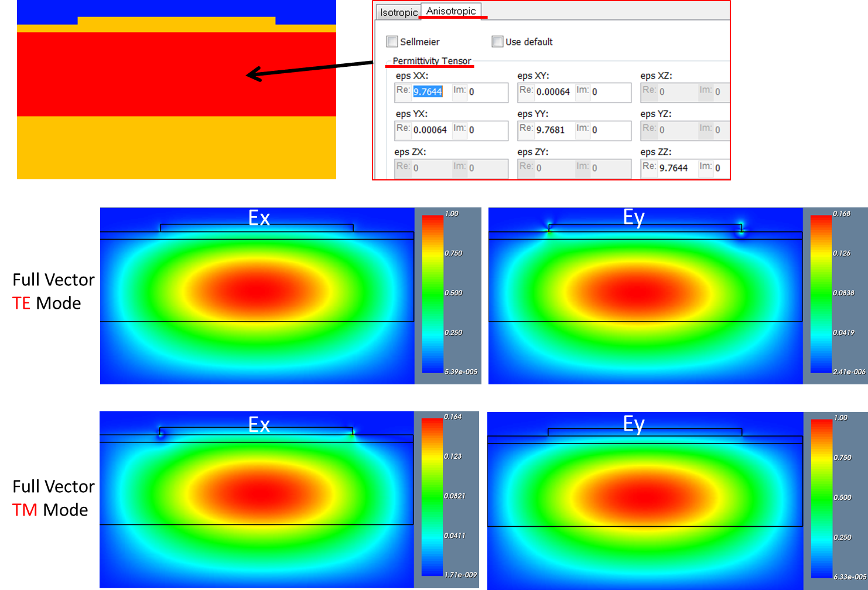Select the red core layer in the cross-section
Image resolution: width=868 pixels, height=590 pixels.
[x=176, y=74]
